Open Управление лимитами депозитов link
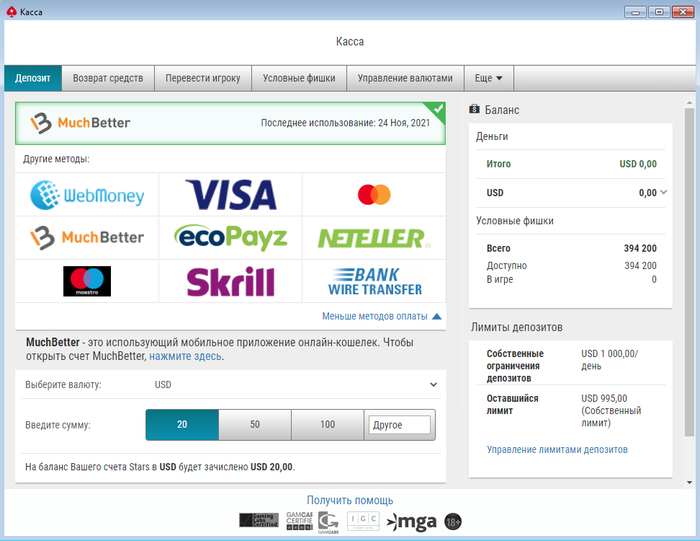Image resolution: width=700 pixels, height=541 pixels. pos(557,449)
